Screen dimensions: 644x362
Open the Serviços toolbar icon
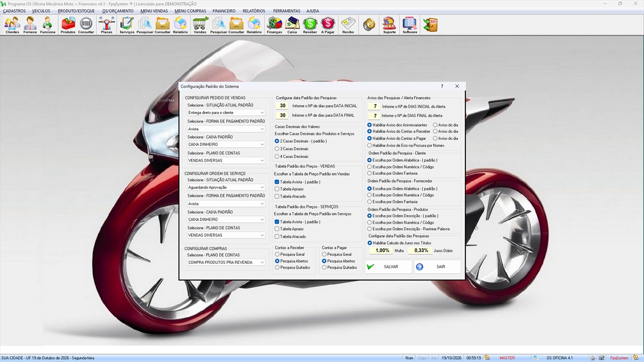coord(127,25)
